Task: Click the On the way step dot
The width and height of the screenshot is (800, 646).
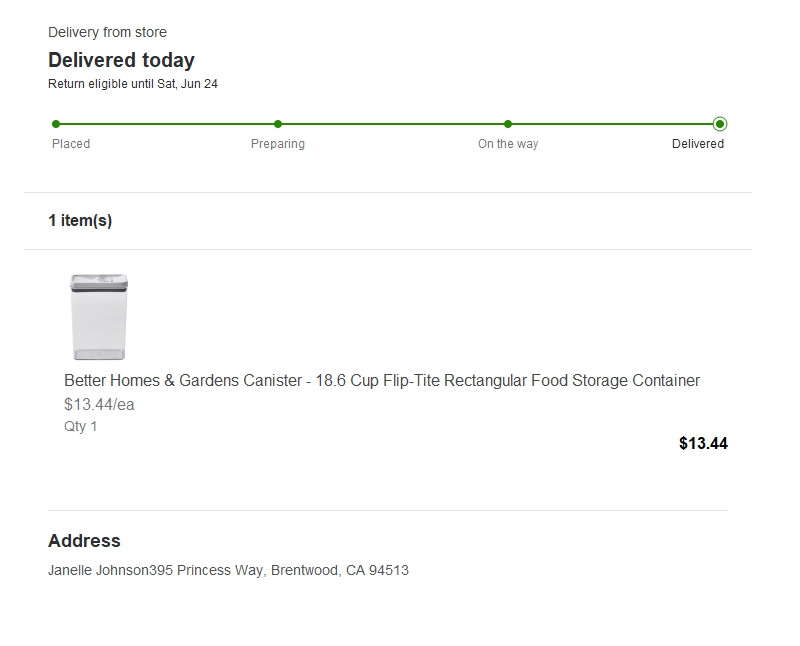Action: coord(508,124)
